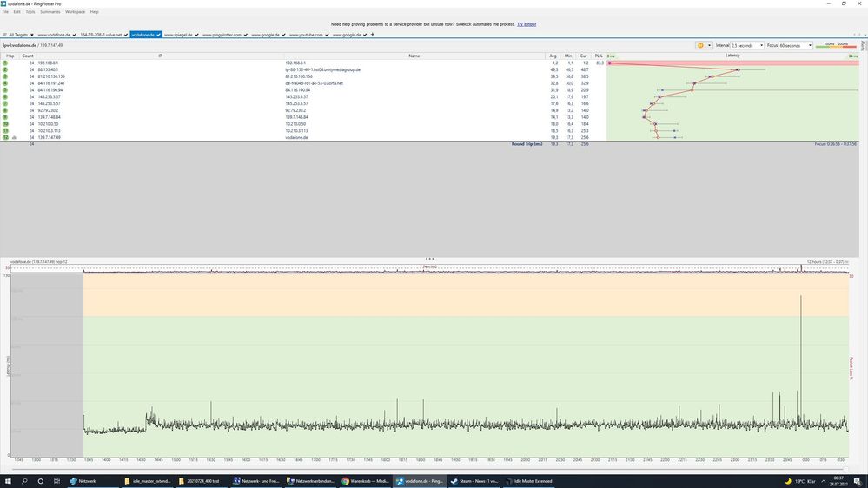Toggle the checkmark on the www.pingplotter.com tab
The height and width of the screenshot is (488, 868).
click(245, 35)
